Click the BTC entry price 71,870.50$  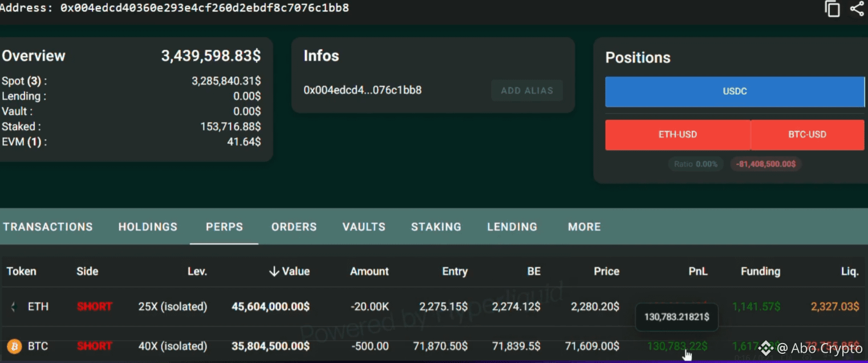tap(440, 346)
